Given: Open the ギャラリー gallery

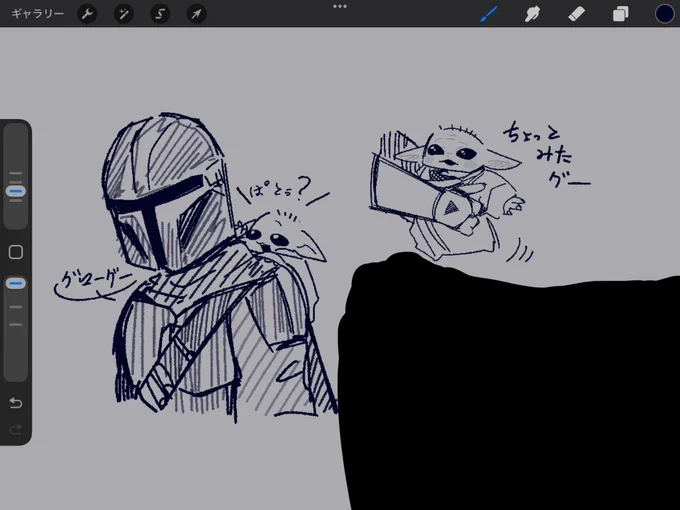Looking at the screenshot, I should click(x=38, y=14).
